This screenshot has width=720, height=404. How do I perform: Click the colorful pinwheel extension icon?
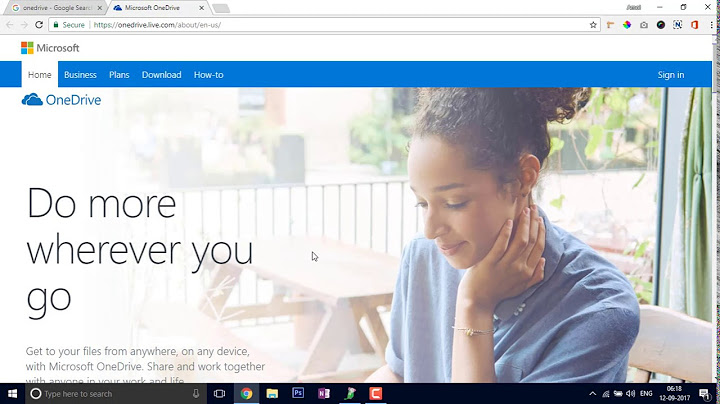point(627,25)
